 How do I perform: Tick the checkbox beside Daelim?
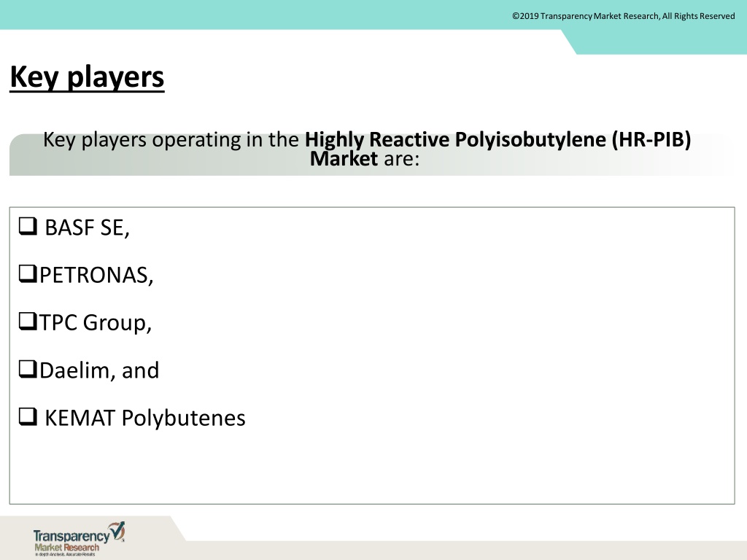point(28,369)
